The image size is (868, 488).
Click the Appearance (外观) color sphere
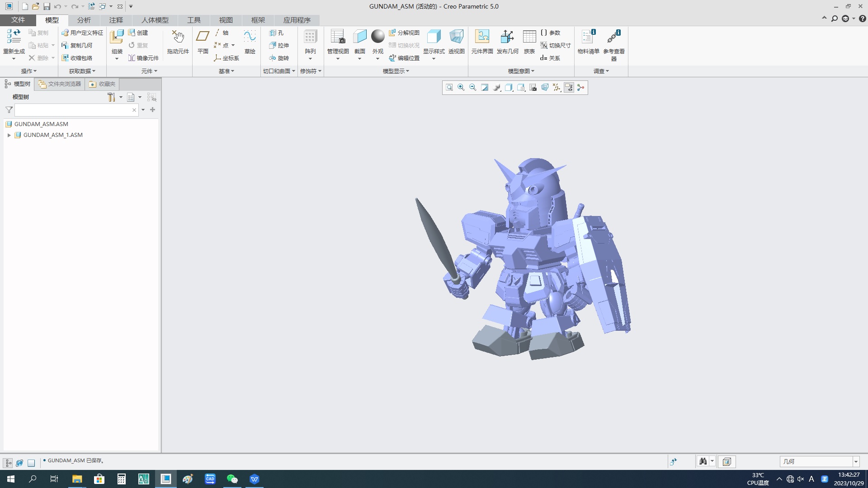(377, 37)
